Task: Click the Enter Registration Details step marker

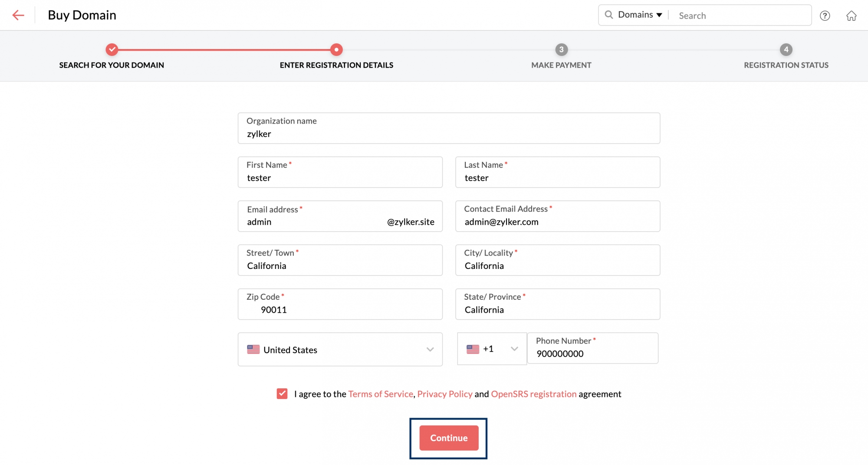Action: (x=336, y=49)
